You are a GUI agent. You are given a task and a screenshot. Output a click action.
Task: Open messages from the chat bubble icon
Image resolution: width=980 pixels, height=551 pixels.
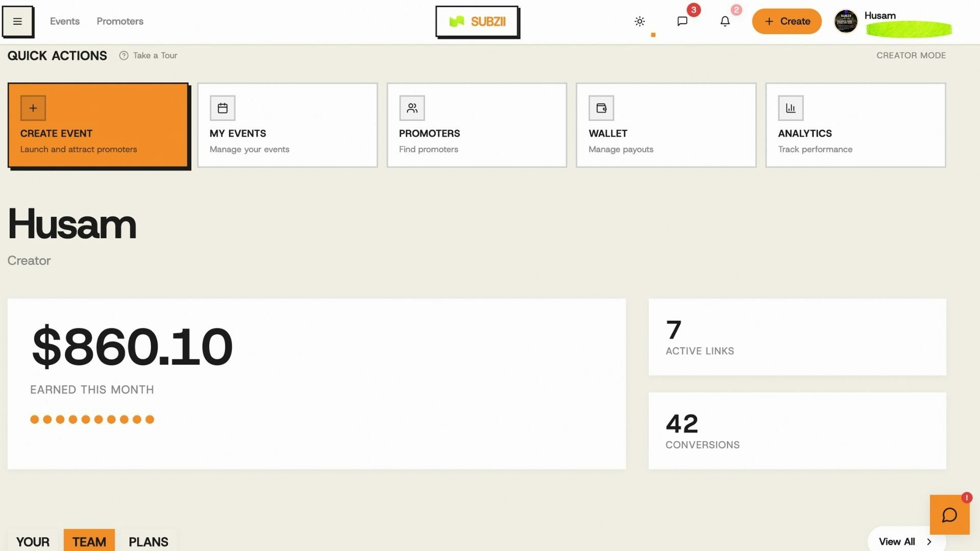pyautogui.click(x=682, y=21)
